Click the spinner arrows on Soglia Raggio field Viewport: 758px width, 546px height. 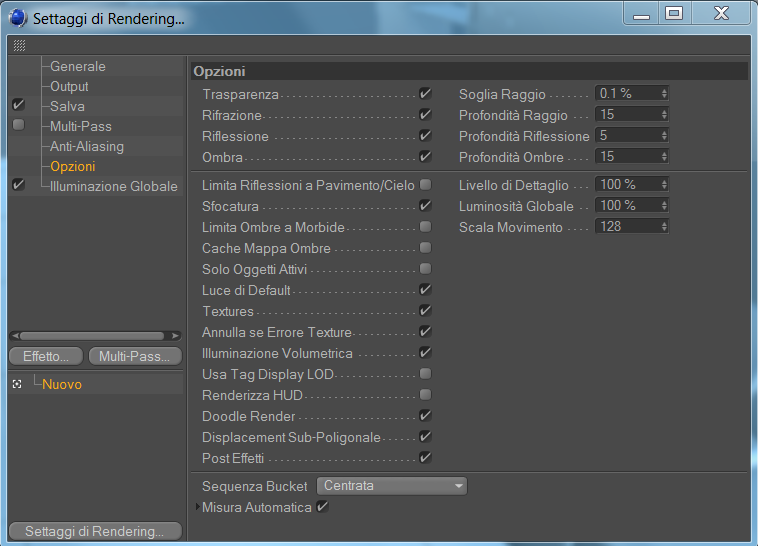pos(664,93)
